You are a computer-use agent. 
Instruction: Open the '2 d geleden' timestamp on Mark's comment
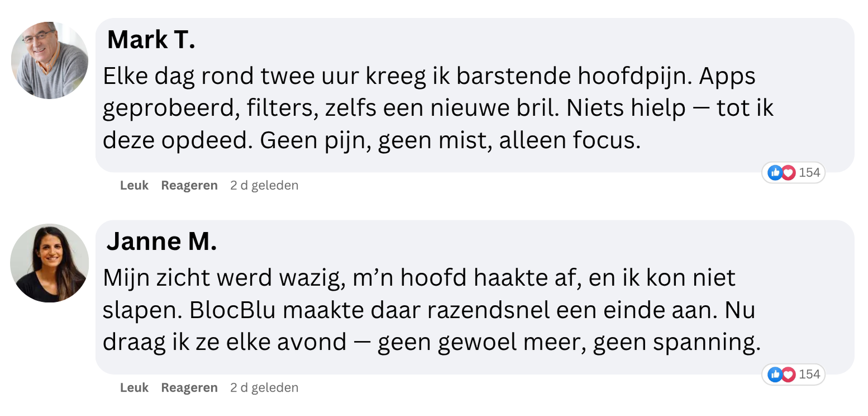point(264,186)
